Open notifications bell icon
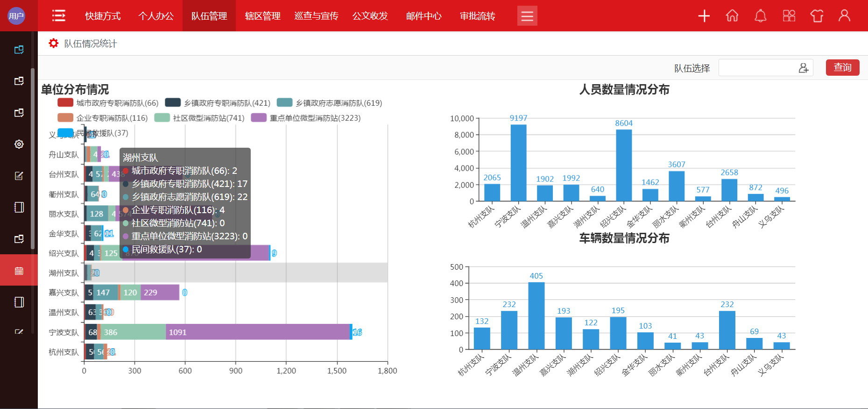This screenshot has height=409, width=868. [761, 16]
